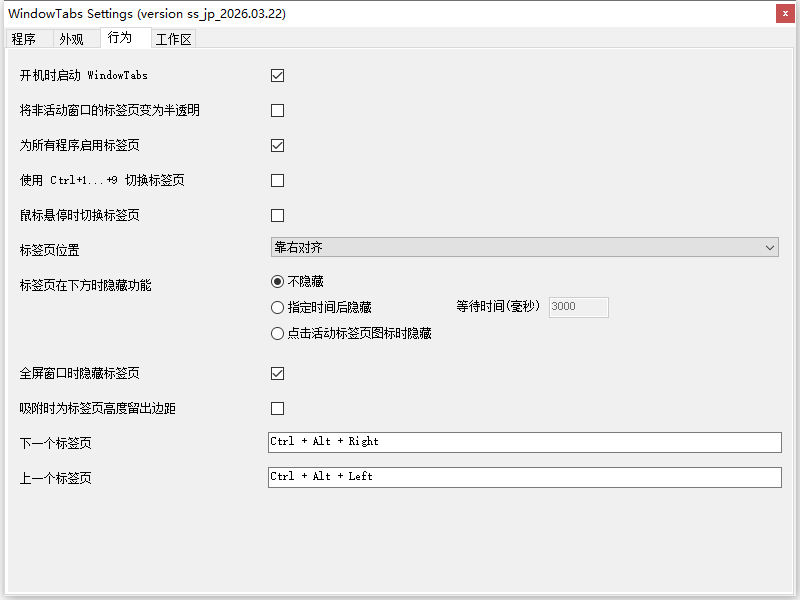Select the 不隐藏 radio option
This screenshot has height=600, width=800.
(x=276, y=281)
